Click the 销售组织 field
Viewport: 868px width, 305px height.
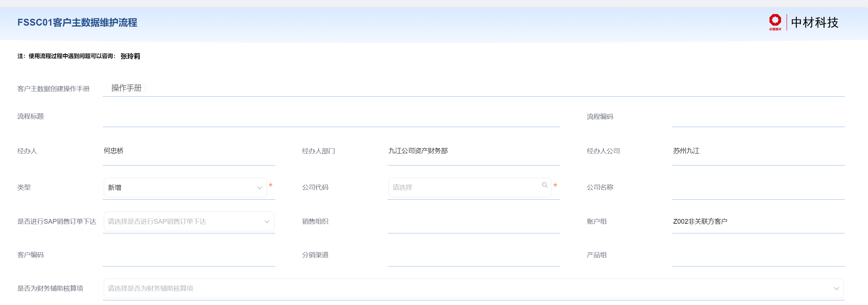pyautogui.click(x=474, y=222)
